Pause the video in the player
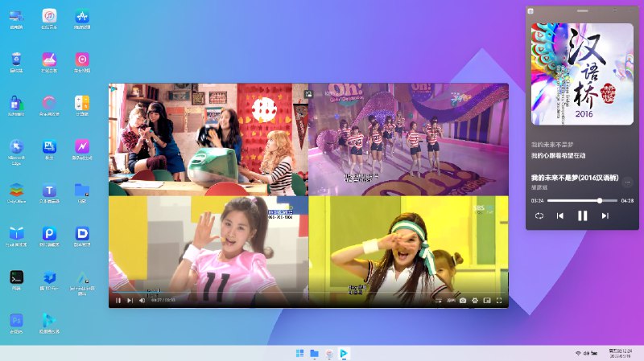Viewport: 644px width, 361px height. click(x=118, y=301)
